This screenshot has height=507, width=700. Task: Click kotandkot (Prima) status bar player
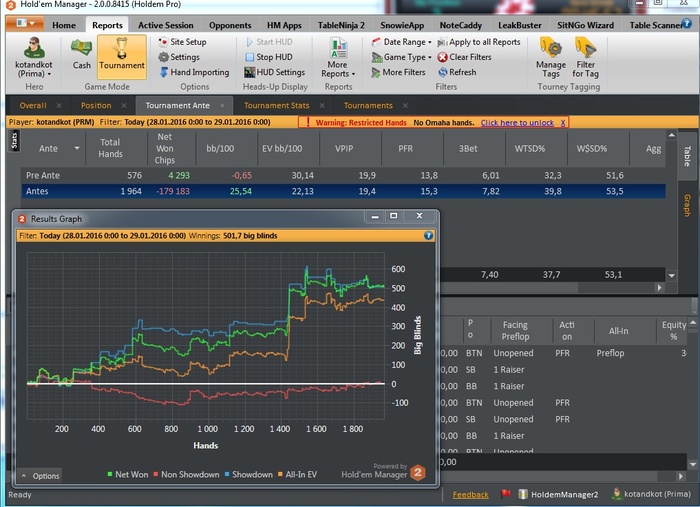652,494
